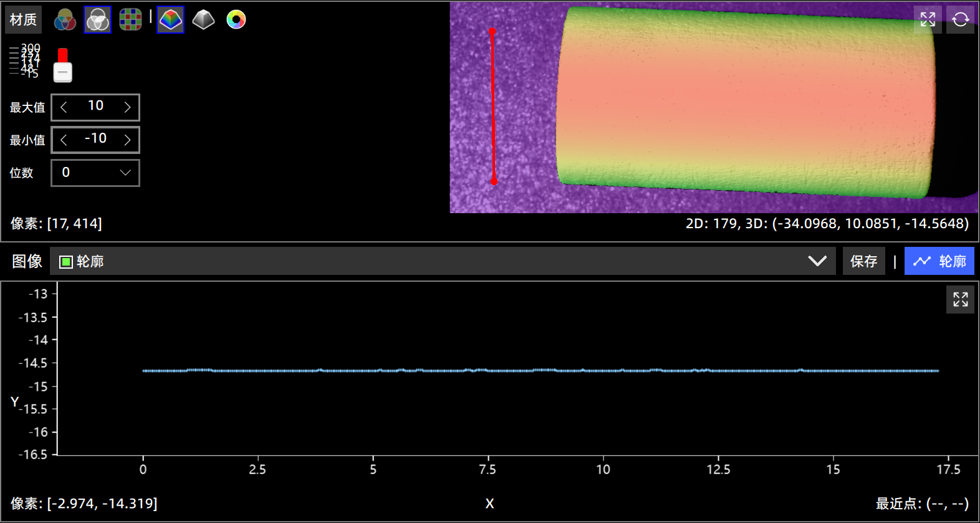
Task: Click the 保存 button
Action: (863, 261)
